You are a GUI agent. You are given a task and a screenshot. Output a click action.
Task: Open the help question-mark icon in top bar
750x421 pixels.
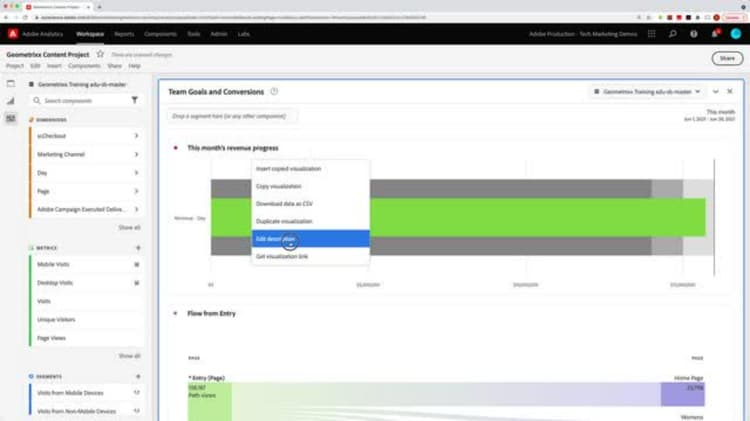[694, 34]
